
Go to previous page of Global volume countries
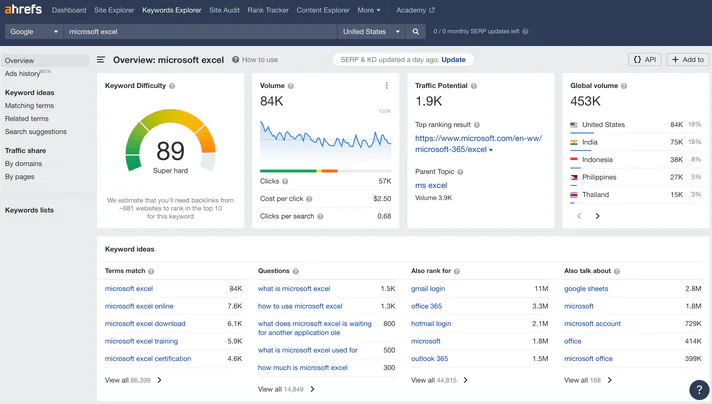click(x=579, y=216)
